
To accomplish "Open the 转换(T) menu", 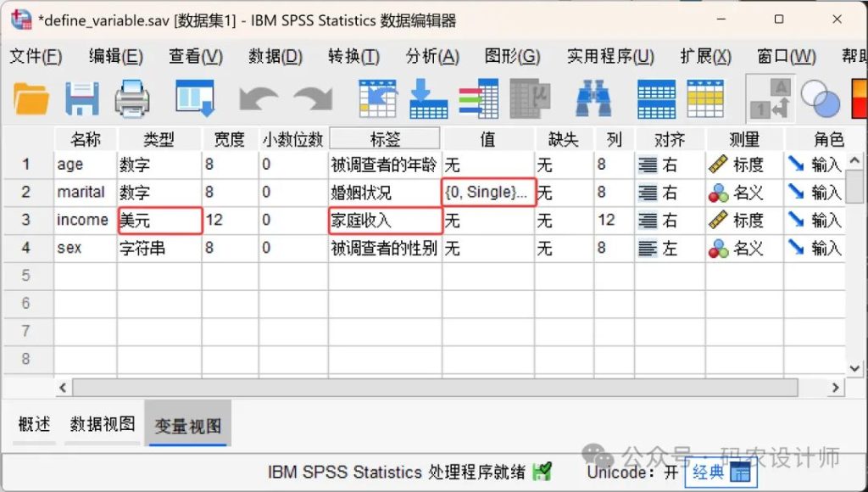I will click(x=353, y=57).
